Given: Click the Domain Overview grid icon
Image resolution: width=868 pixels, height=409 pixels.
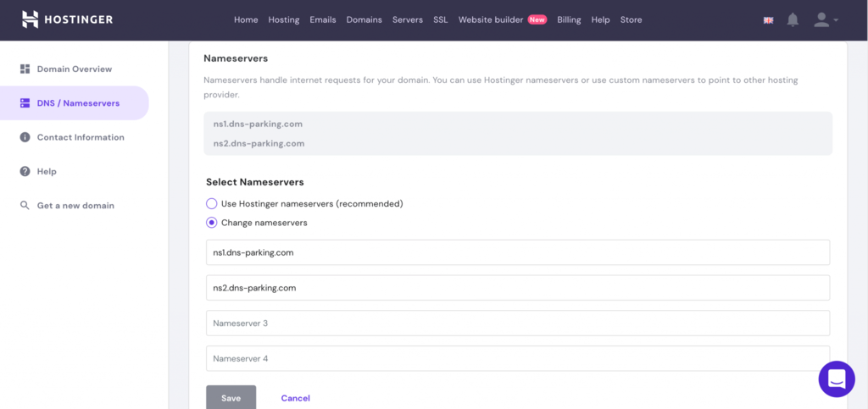Looking at the screenshot, I should pyautogui.click(x=25, y=69).
